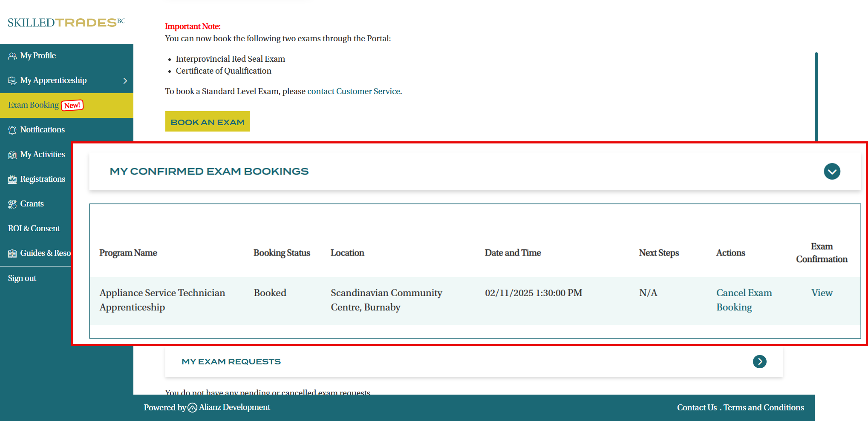868x421 pixels.
Task: Open Terms and Conditions in footer
Action: 764,408
